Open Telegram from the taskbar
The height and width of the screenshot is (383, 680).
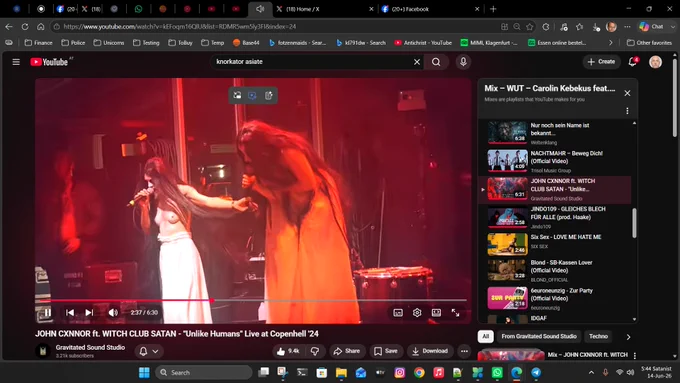536,373
